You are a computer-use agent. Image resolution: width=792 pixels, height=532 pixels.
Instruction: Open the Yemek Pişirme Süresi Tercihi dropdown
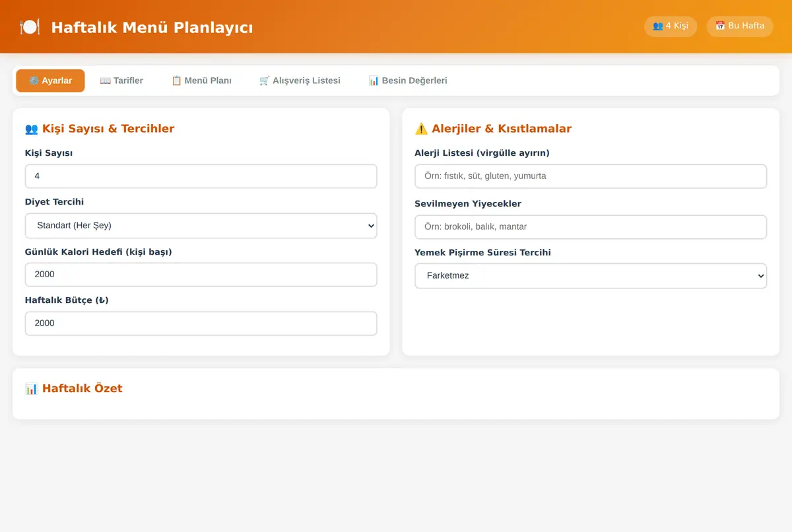click(591, 275)
